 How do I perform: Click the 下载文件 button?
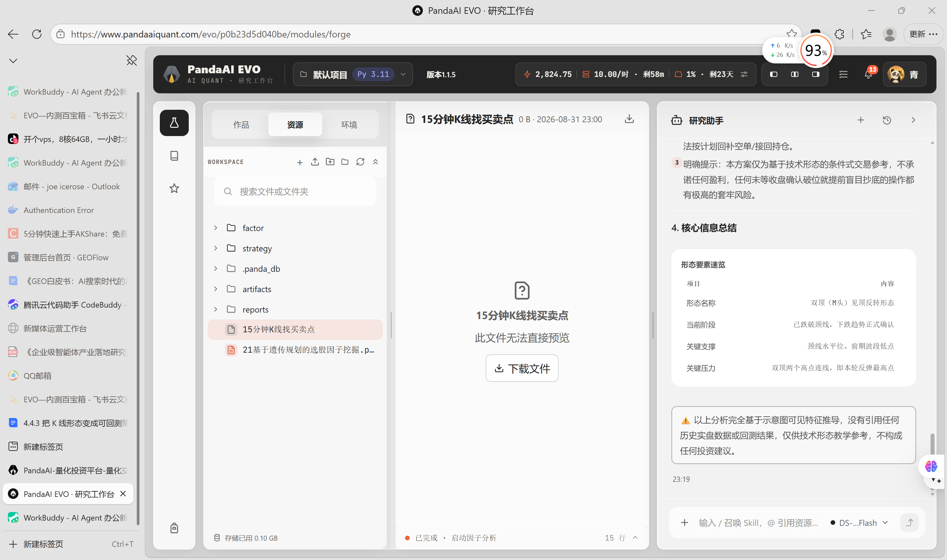[x=522, y=368]
